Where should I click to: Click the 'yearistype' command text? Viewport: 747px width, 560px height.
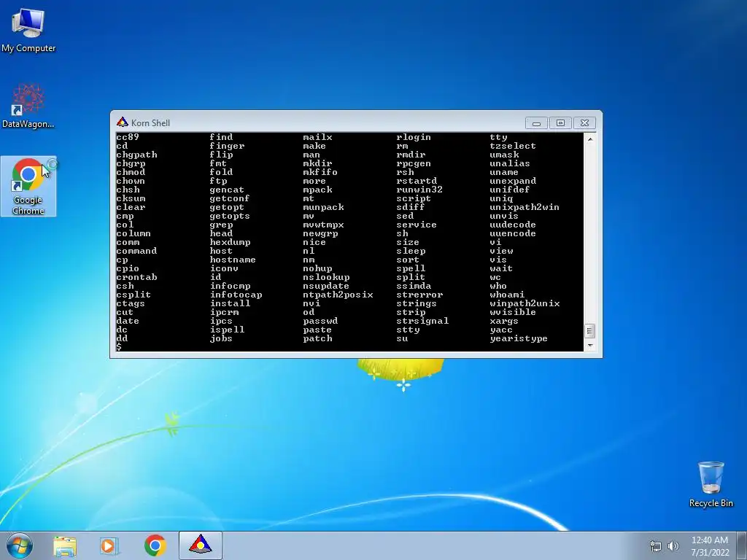[519, 338]
